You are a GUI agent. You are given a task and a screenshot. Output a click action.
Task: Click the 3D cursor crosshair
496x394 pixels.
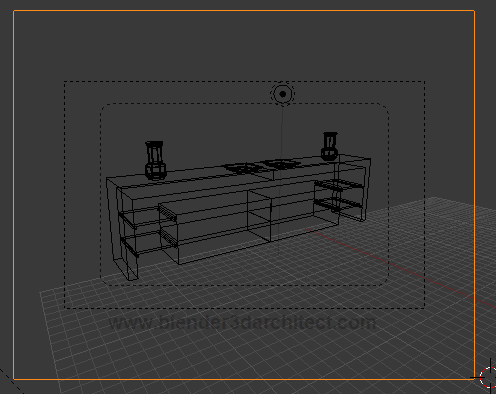pyautogui.click(x=489, y=377)
